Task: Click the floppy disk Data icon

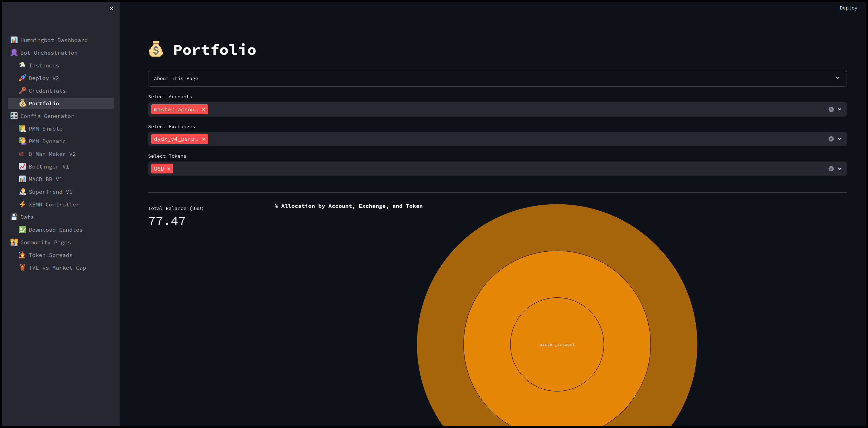Action: [14, 217]
